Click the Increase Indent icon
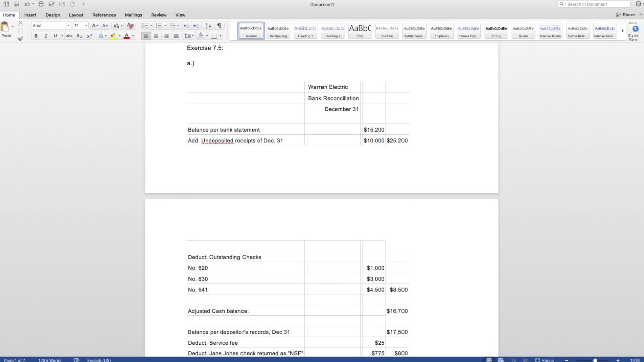This screenshot has height=362, width=644. (x=196, y=26)
